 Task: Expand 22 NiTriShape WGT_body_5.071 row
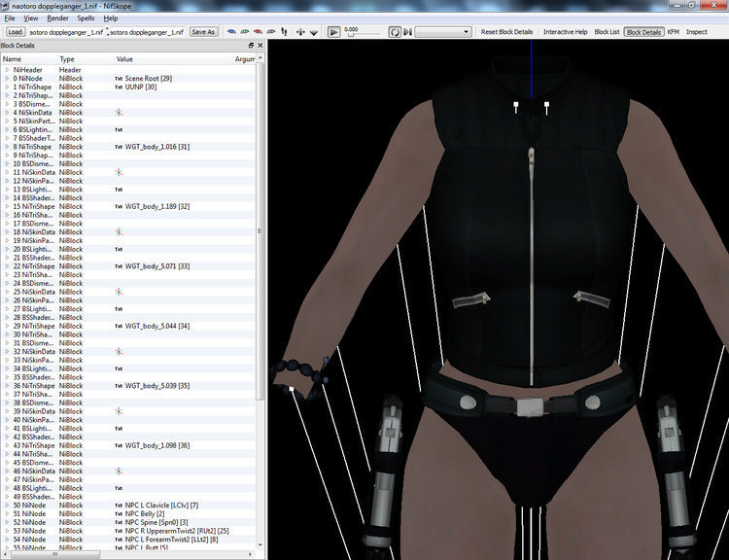(x=7, y=266)
